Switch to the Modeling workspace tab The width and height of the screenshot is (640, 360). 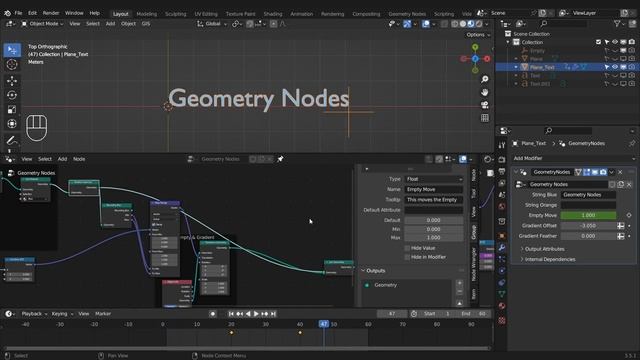click(147, 14)
